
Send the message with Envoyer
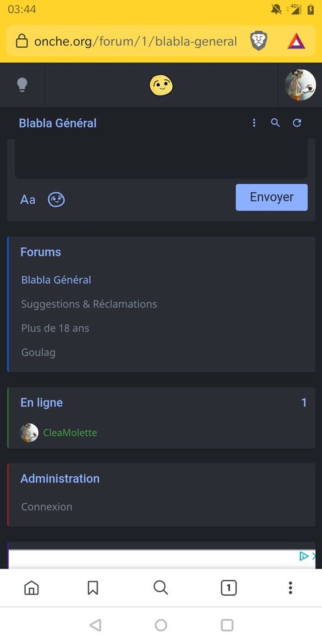(x=272, y=197)
